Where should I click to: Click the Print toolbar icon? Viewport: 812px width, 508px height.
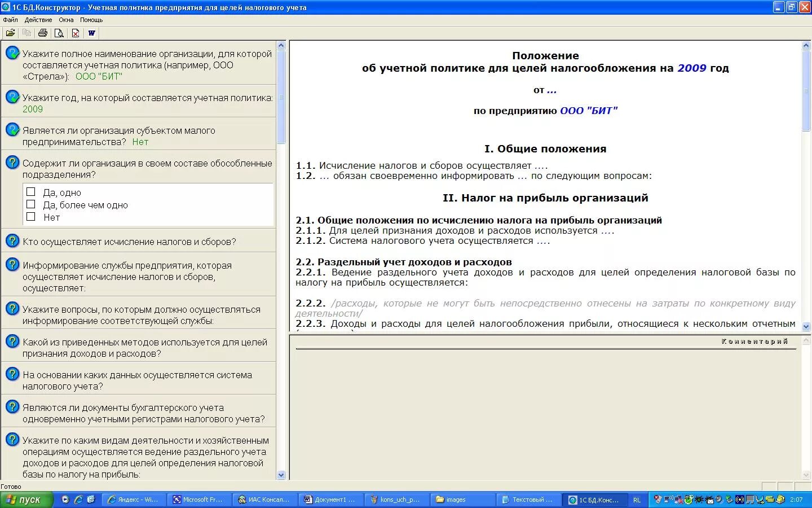pos(43,33)
